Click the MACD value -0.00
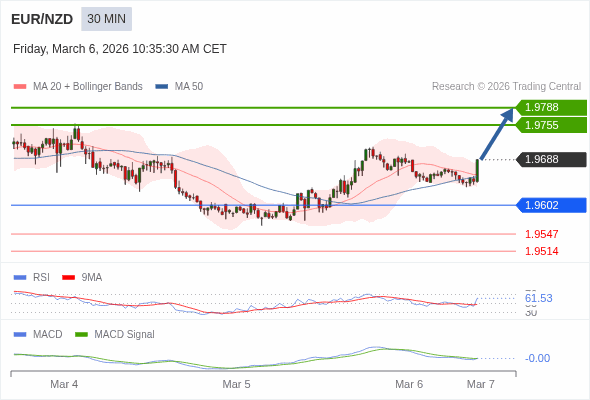Viewport: 590px width, 400px height. [x=537, y=358]
